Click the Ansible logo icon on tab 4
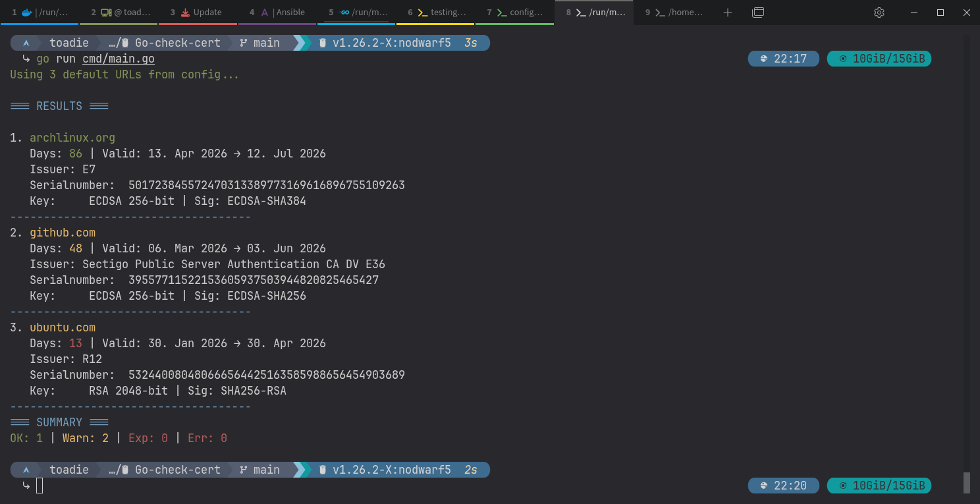980x504 pixels. 264,13
